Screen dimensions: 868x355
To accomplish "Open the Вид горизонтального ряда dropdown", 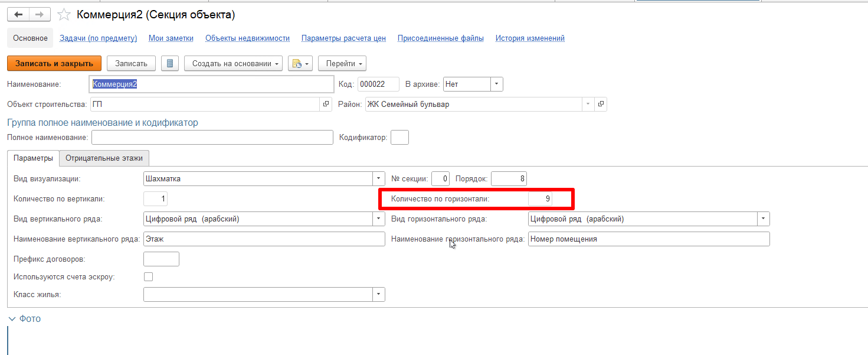I will [764, 219].
